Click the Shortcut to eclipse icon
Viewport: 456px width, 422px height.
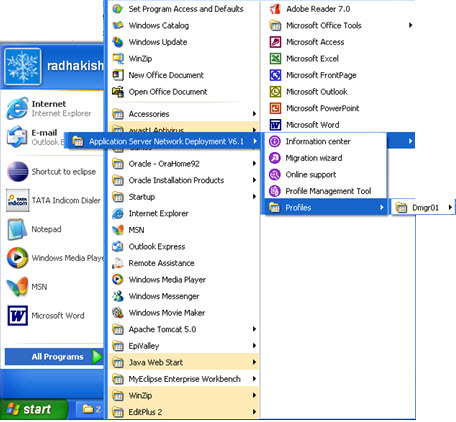(x=18, y=172)
